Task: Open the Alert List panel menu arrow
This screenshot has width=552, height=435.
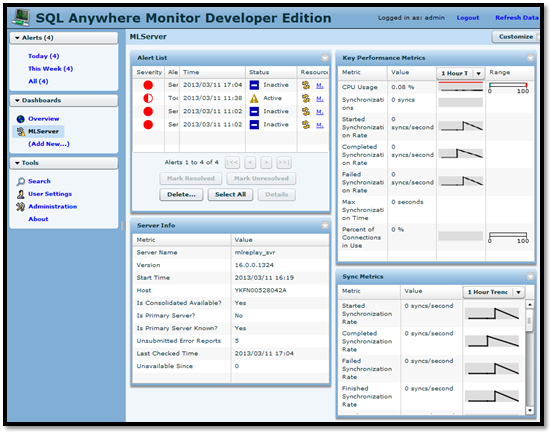Action: pos(325,58)
